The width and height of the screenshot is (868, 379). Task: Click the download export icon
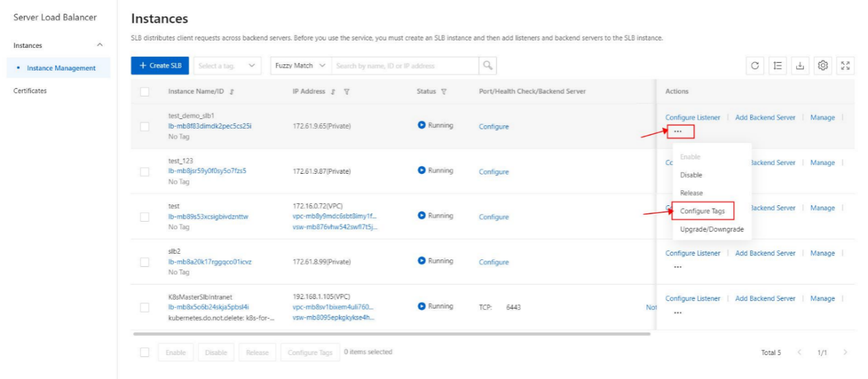click(800, 66)
